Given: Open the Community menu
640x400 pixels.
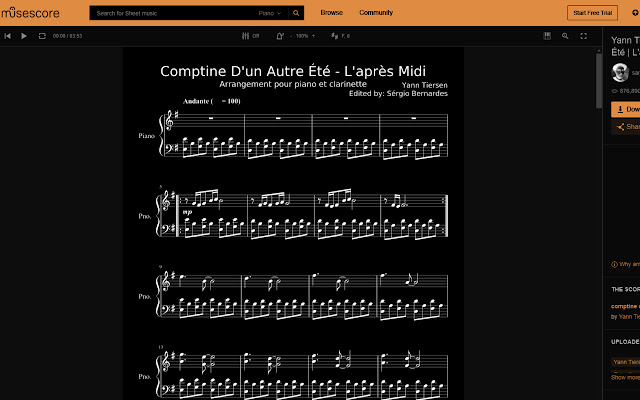Looking at the screenshot, I should [376, 13].
